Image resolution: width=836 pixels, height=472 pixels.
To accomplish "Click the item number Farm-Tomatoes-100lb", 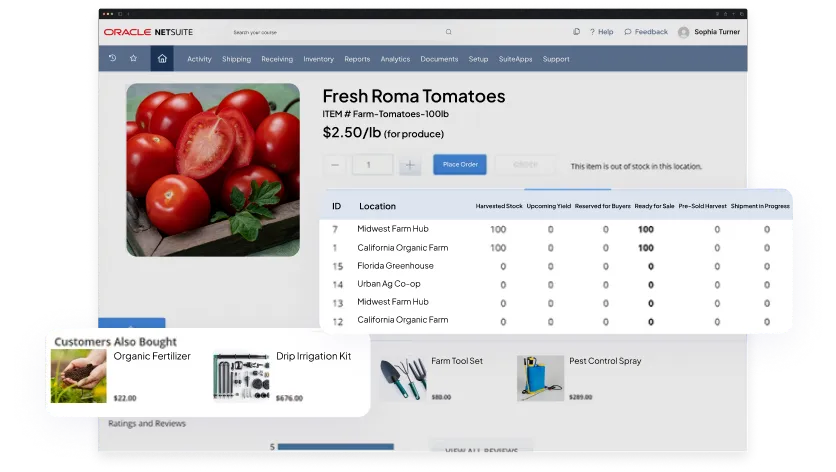I will (400, 114).
